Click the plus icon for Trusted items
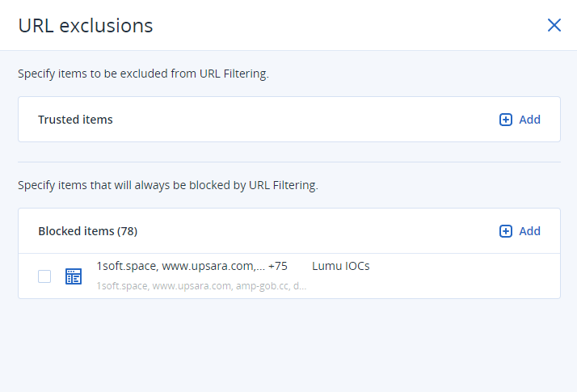577x392 pixels. click(x=506, y=120)
